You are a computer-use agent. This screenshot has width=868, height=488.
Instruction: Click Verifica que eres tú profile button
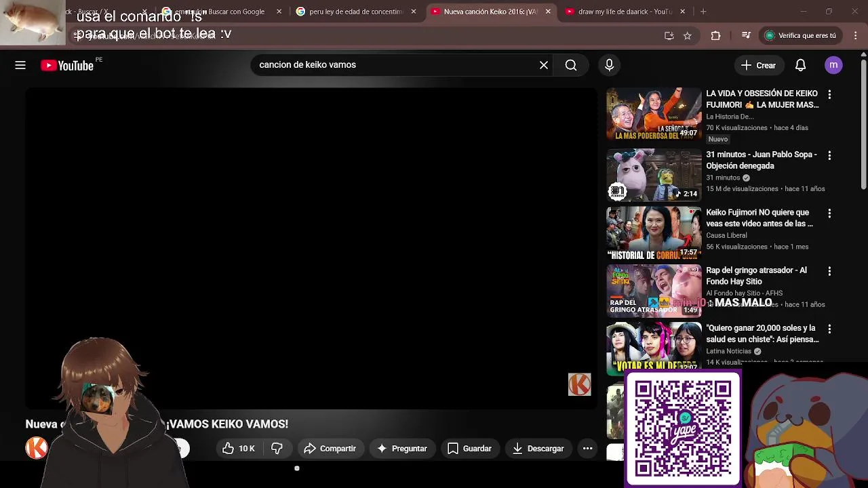[x=801, y=35]
